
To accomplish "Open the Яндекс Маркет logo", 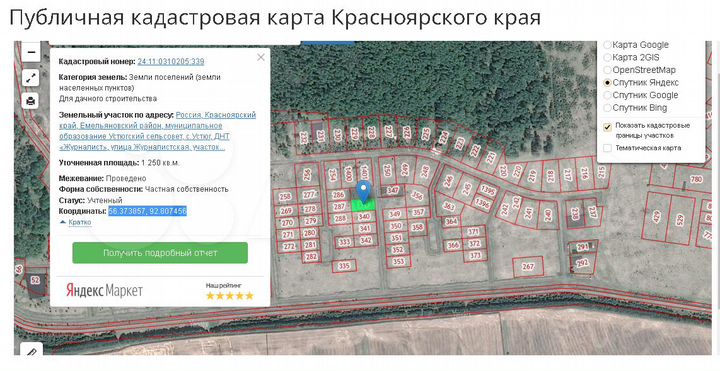I will click(104, 290).
